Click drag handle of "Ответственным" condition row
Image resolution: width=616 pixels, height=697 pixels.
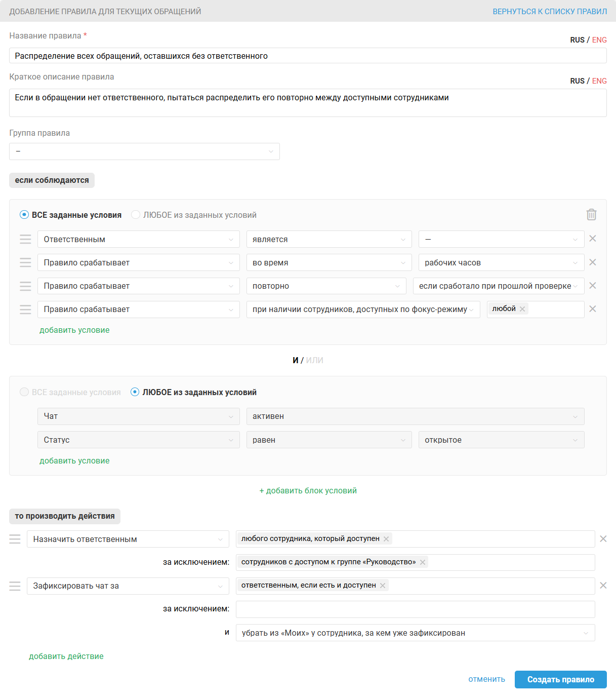[25, 239]
